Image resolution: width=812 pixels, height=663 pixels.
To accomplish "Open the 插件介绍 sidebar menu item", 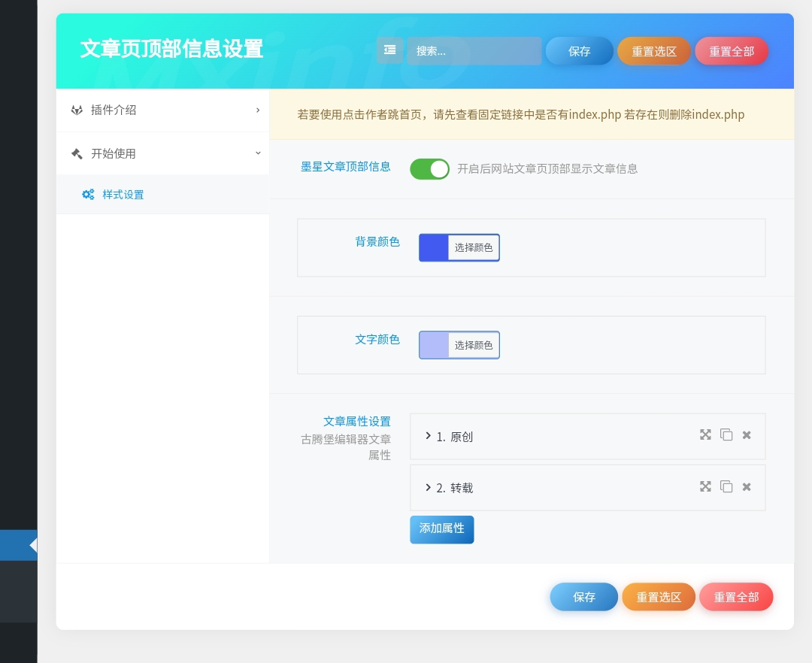I will tap(114, 110).
